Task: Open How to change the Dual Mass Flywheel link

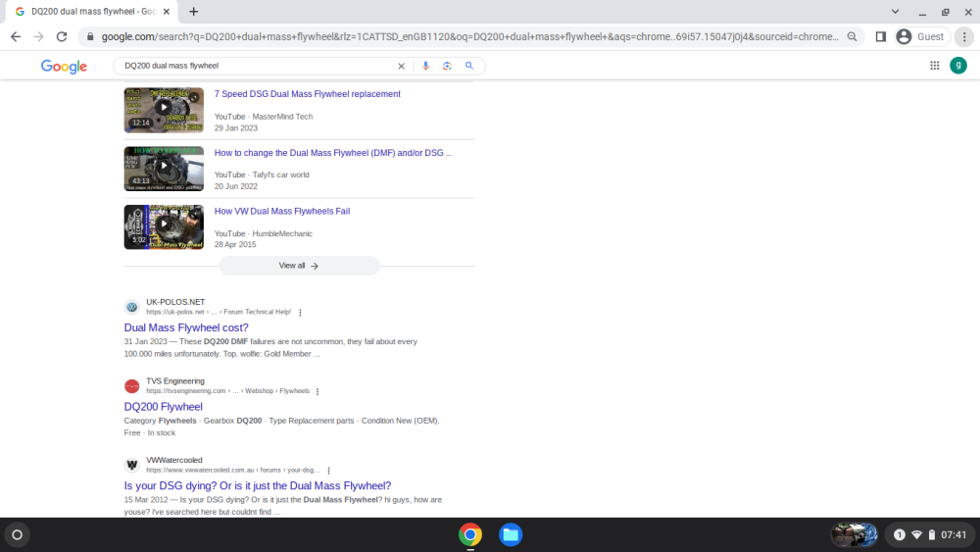Action: tap(333, 153)
